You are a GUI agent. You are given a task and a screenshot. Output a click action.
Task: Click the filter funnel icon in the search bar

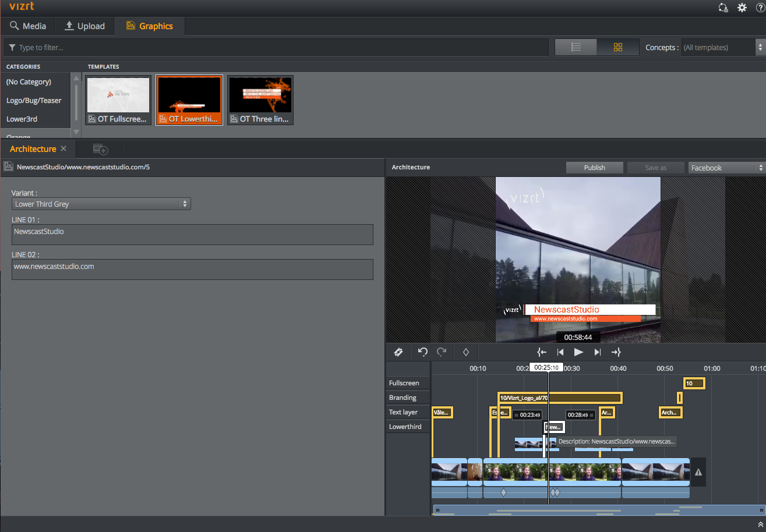[x=12, y=47]
